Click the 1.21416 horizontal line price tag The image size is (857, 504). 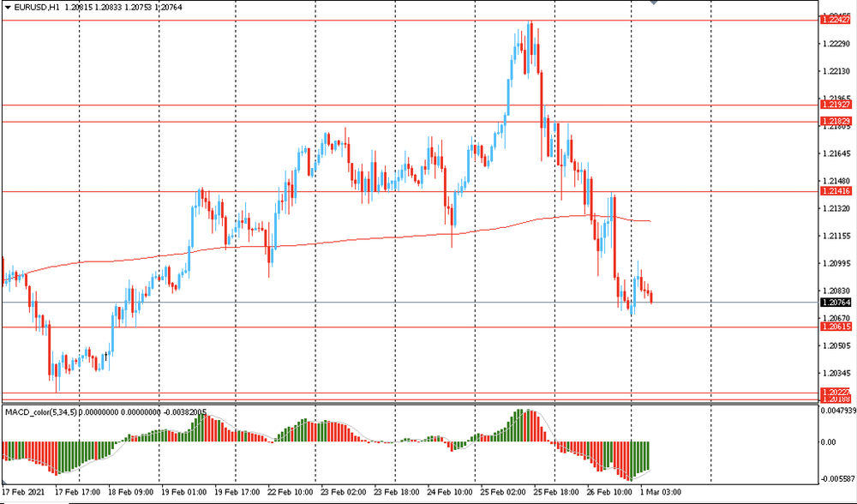coord(836,191)
